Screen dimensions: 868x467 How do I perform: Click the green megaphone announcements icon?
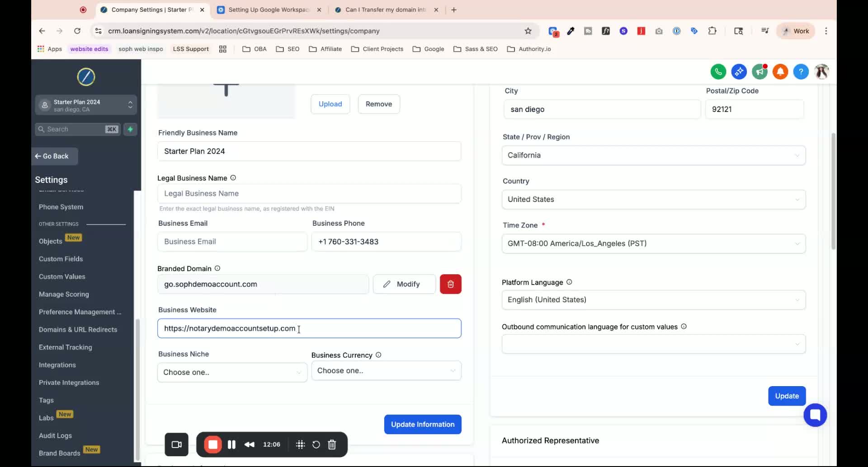(x=759, y=71)
